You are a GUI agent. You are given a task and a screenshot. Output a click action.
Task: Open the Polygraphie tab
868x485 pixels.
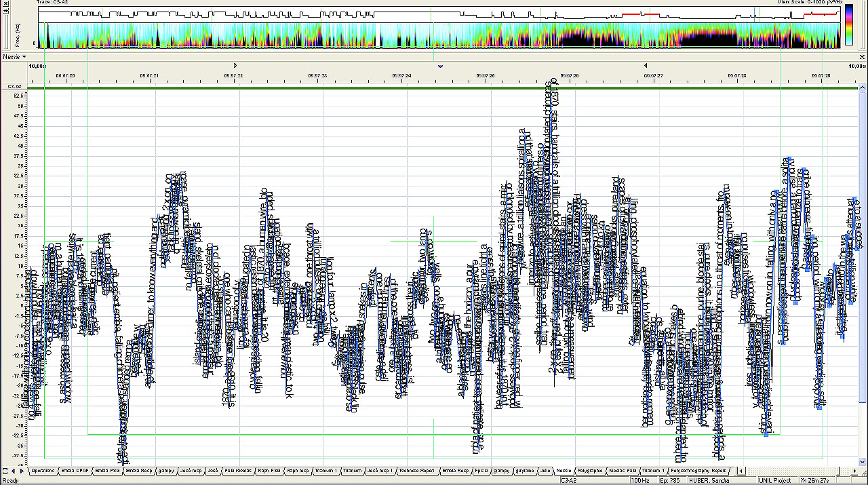[591, 470]
